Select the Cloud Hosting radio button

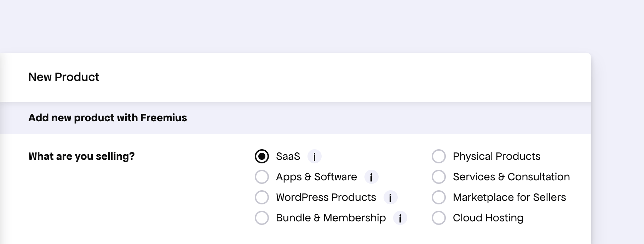[x=439, y=218]
